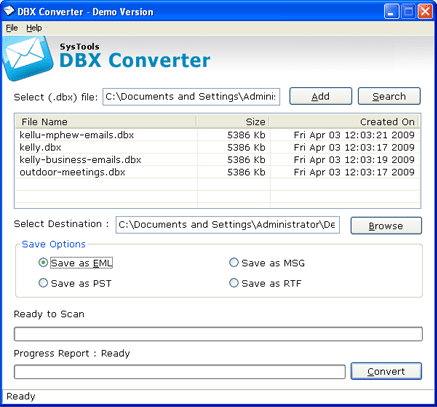Click the SysTools envelope logo
The height and width of the screenshot is (407, 437).
pos(27,59)
